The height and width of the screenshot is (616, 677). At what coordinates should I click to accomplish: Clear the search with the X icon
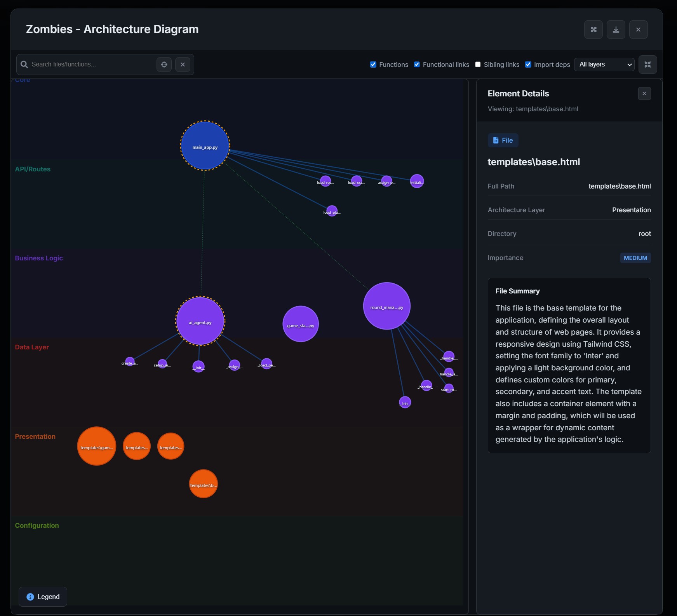tap(183, 65)
